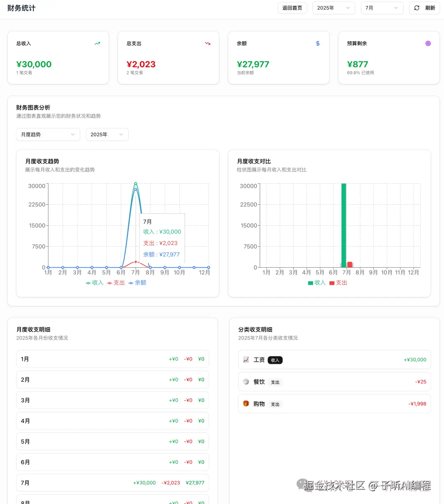Select the 1月 row in monthly details
This screenshot has width=444, height=504.
113,359
